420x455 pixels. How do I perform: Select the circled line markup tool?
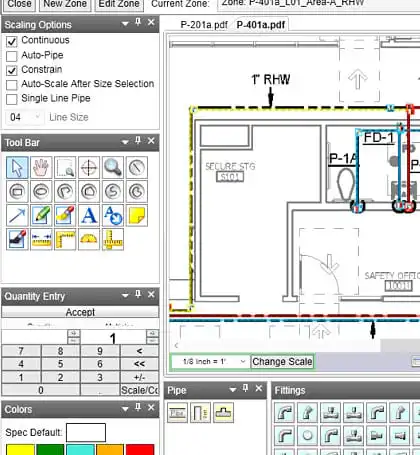[137, 167]
